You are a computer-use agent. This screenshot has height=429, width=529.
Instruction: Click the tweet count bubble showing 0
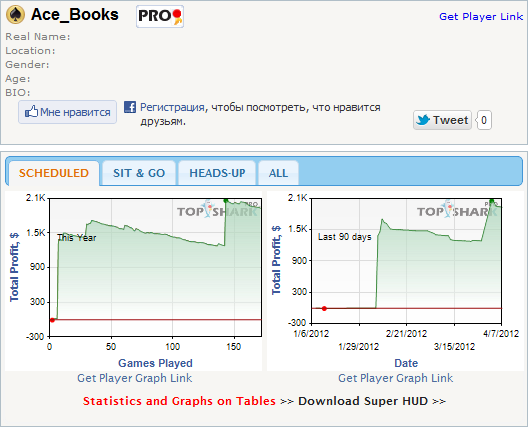[483, 120]
